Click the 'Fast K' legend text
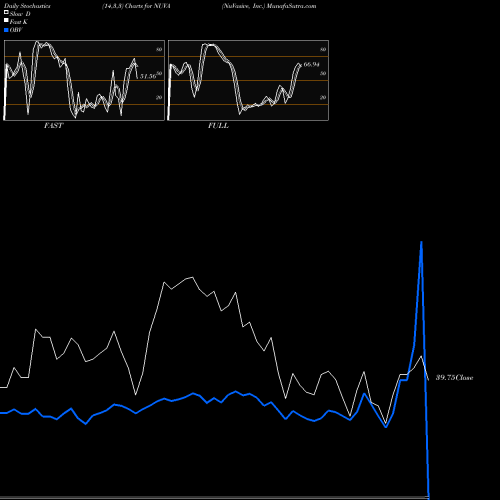The image size is (500, 500). [x=19, y=22]
